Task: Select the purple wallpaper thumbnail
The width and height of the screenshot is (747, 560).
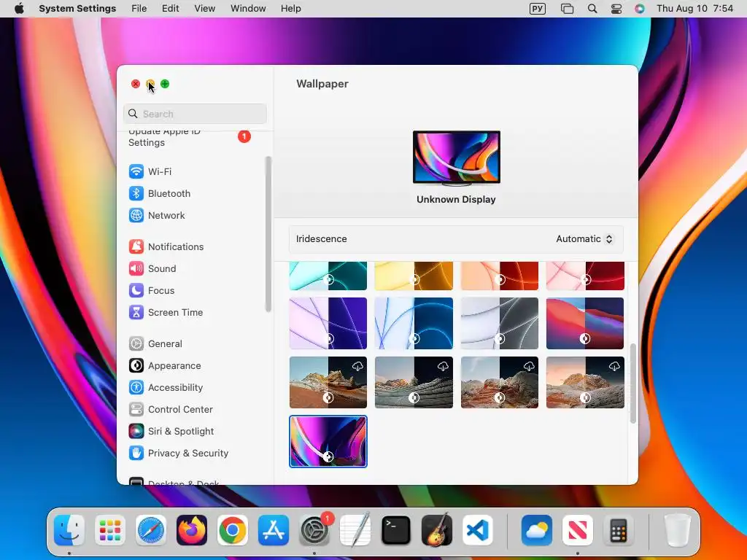Action: [328, 323]
